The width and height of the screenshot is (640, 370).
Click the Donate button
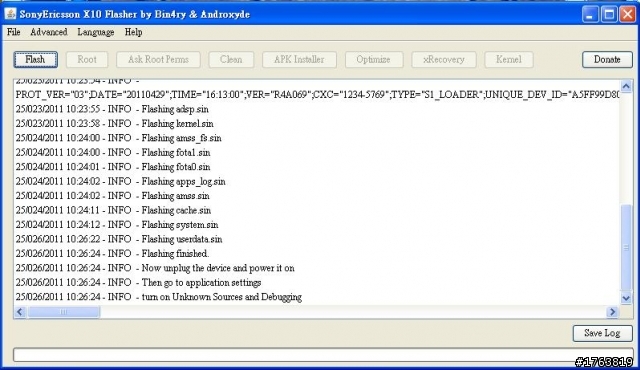point(607,60)
